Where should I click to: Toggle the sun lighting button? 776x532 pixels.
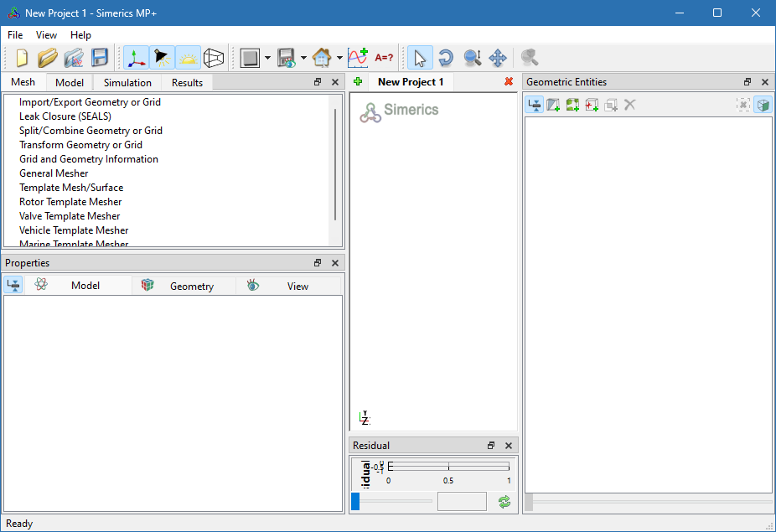pyautogui.click(x=188, y=58)
